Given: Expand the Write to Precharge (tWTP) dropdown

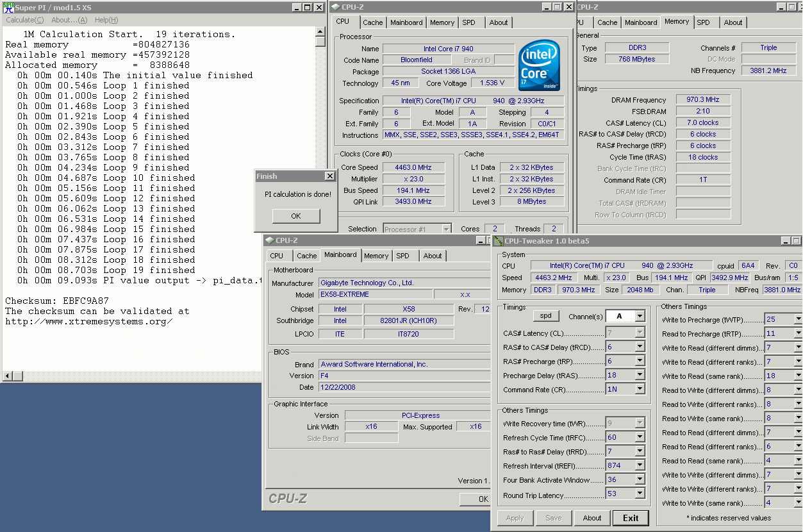Looking at the screenshot, I should click(798, 319).
